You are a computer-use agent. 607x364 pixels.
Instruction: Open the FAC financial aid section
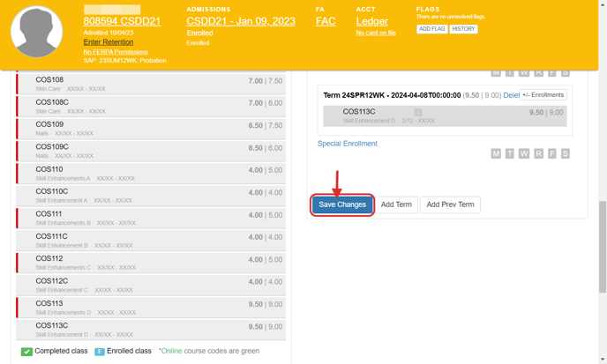[x=326, y=21]
